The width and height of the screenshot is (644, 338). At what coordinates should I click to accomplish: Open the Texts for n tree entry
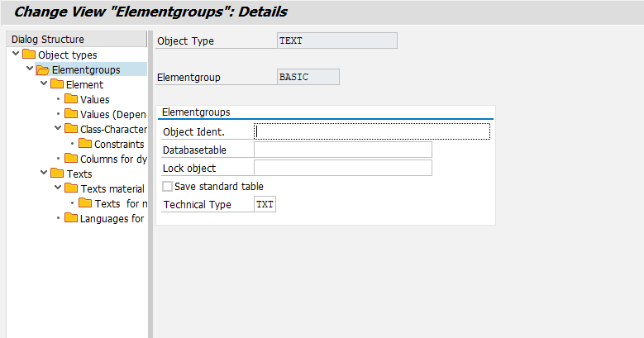pos(121,203)
